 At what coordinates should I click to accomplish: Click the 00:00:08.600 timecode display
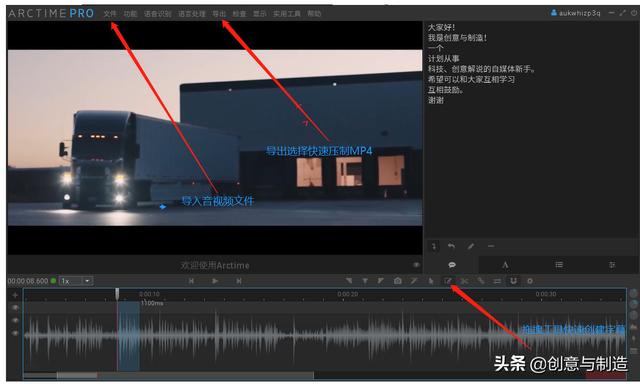[28, 281]
